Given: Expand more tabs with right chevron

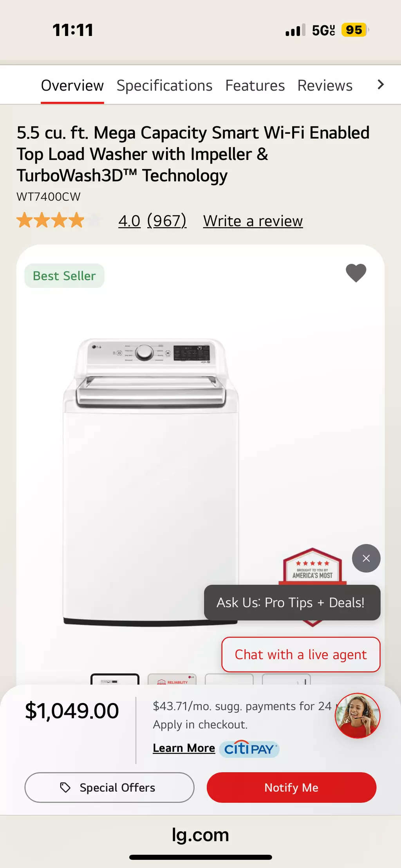Looking at the screenshot, I should coord(380,84).
